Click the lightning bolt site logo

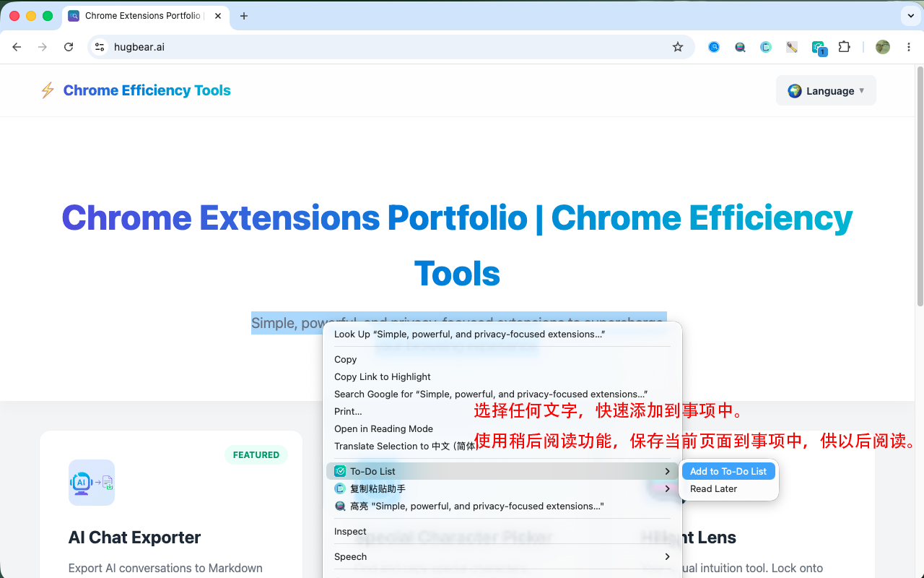48,90
